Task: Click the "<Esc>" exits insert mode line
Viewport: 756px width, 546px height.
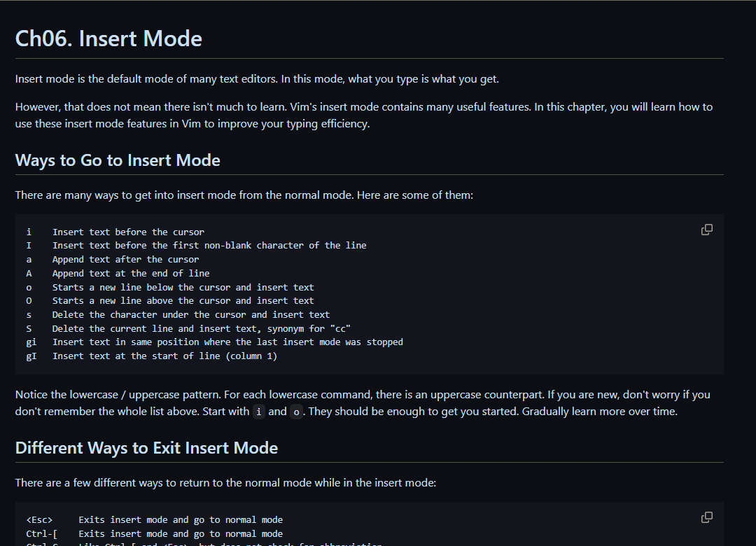Action: (181, 520)
